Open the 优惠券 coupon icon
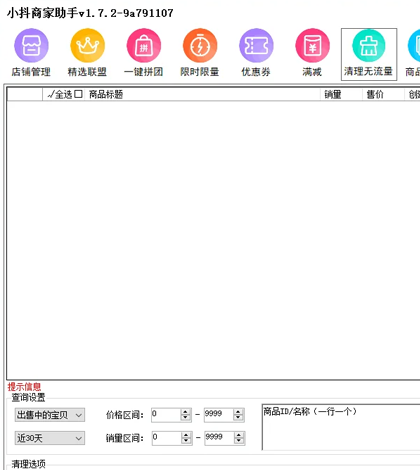 [256, 46]
